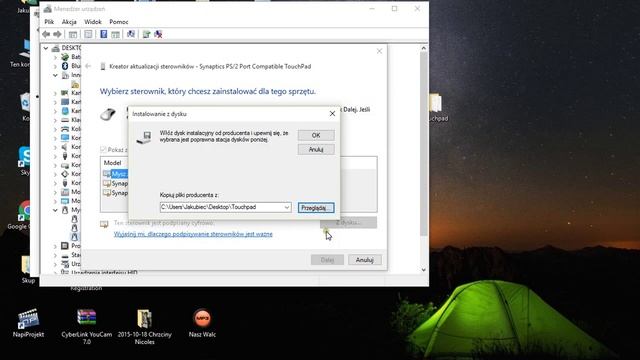Open the Skype desktop icon
The width and height of the screenshot is (640, 360).
point(24,161)
